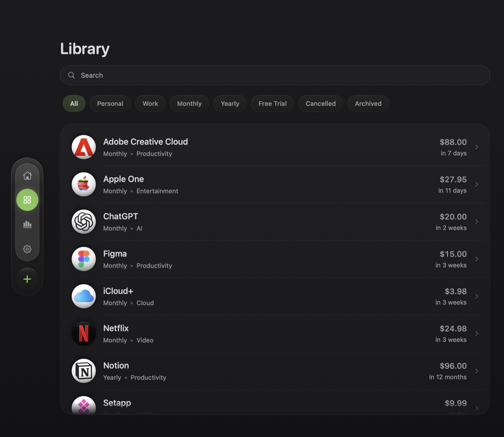
Task: Expand Notion row chevron
Action: [x=477, y=371]
